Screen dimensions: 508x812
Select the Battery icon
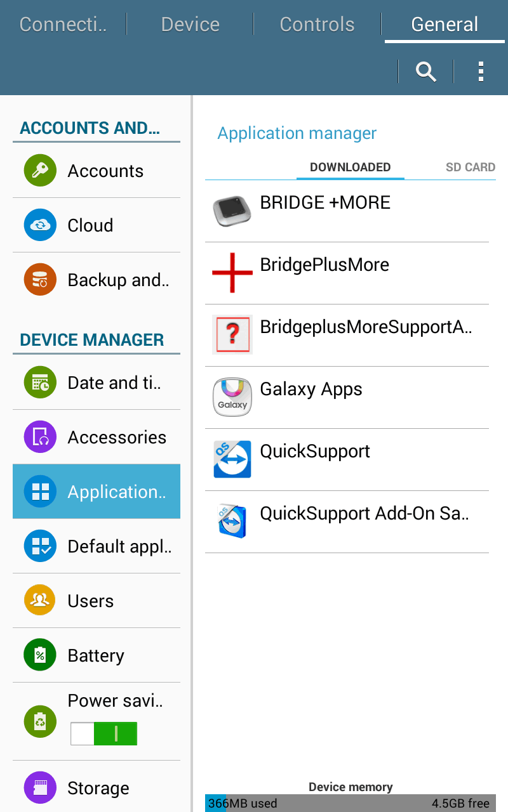click(x=39, y=655)
